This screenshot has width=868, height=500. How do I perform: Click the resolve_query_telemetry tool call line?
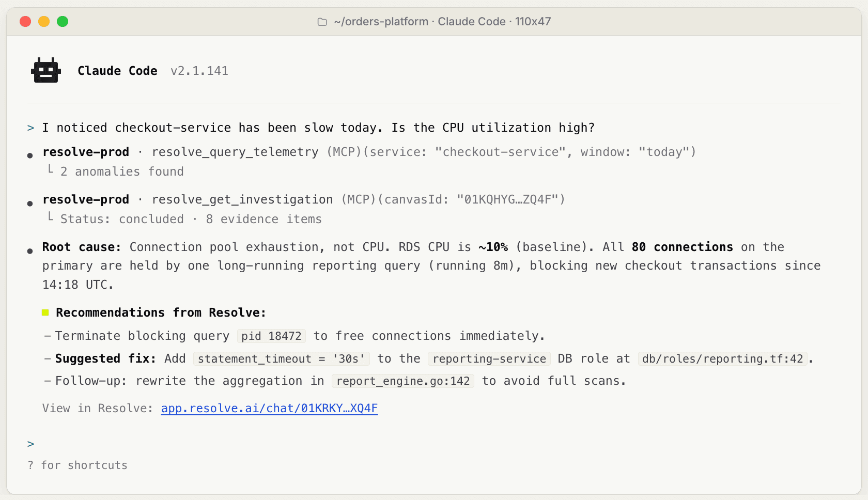(x=369, y=152)
